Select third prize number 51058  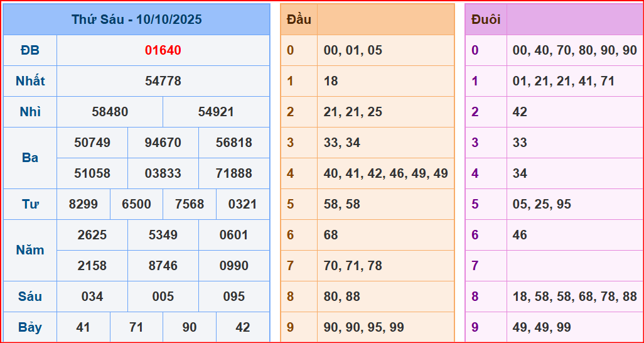click(x=92, y=173)
